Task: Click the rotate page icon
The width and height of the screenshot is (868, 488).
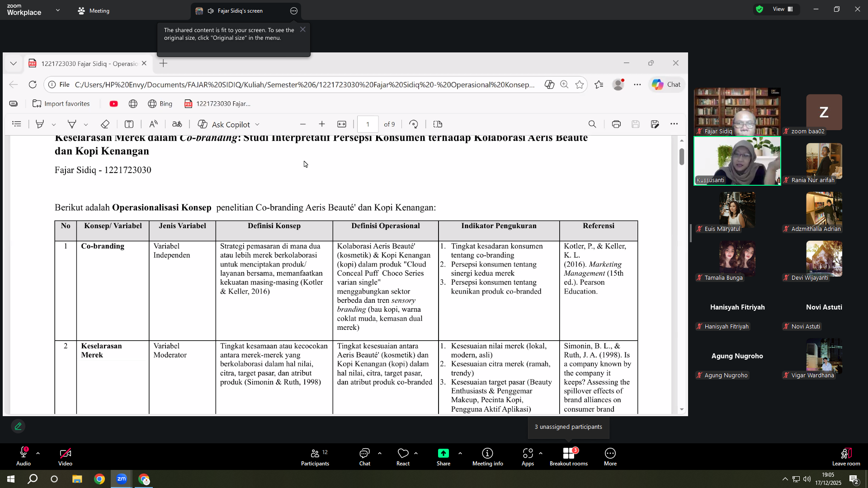Action: pos(414,124)
